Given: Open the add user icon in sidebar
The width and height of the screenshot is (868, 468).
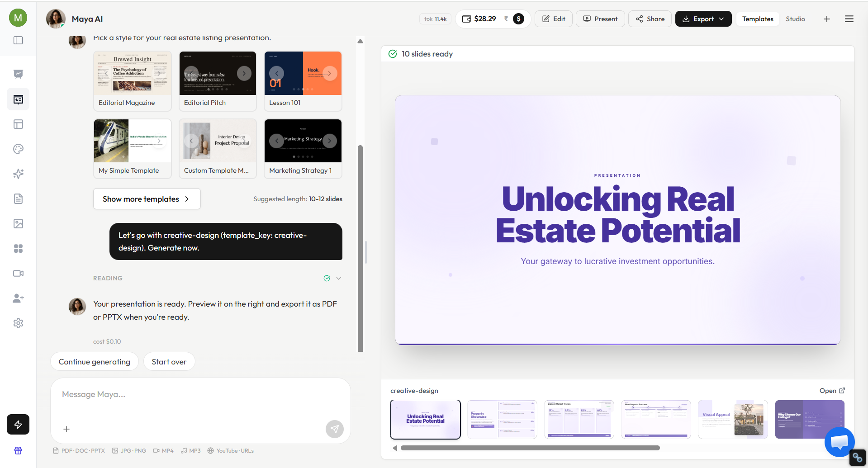Looking at the screenshot, I should [x=18, y=298].
